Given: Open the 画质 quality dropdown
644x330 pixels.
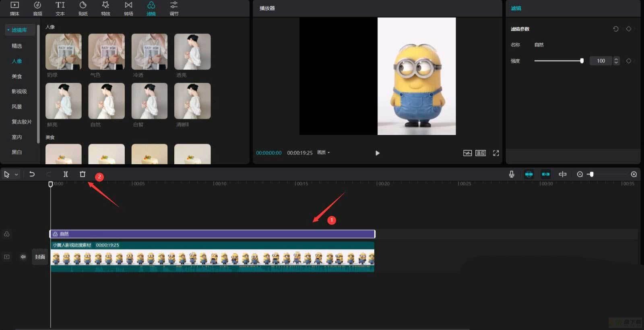Looking at the screenshot, I should pyautogui.click(x=324, y=153).
